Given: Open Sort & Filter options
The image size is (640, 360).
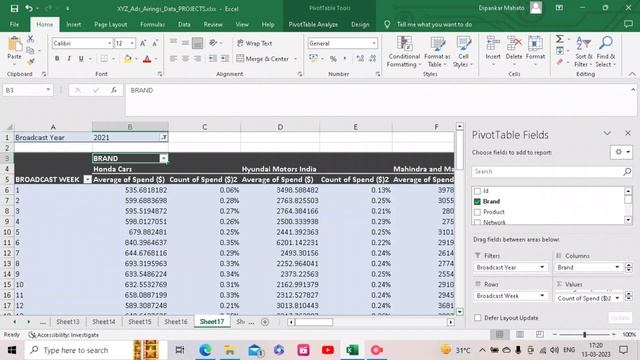Looking at the screenshot, I should [583, 52].
